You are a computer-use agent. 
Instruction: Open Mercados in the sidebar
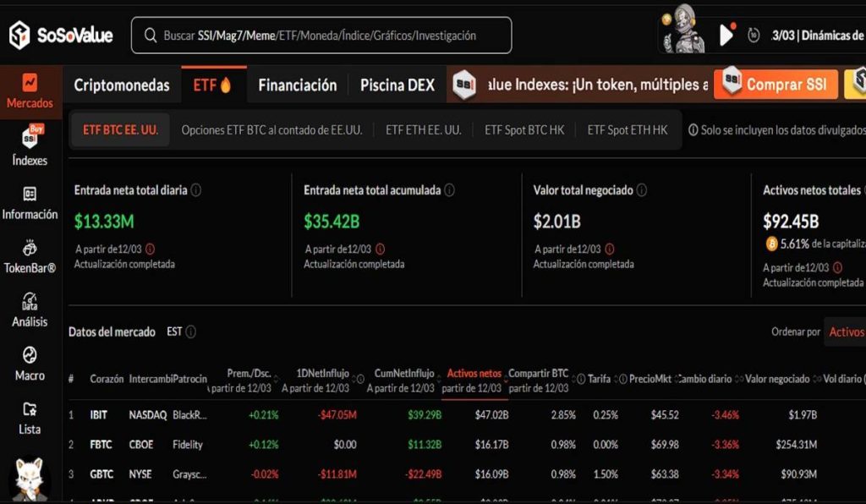coord(30,91)
